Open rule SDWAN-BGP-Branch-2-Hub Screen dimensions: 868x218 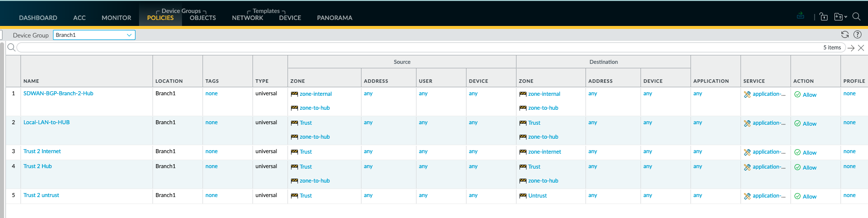pos(58,93)
